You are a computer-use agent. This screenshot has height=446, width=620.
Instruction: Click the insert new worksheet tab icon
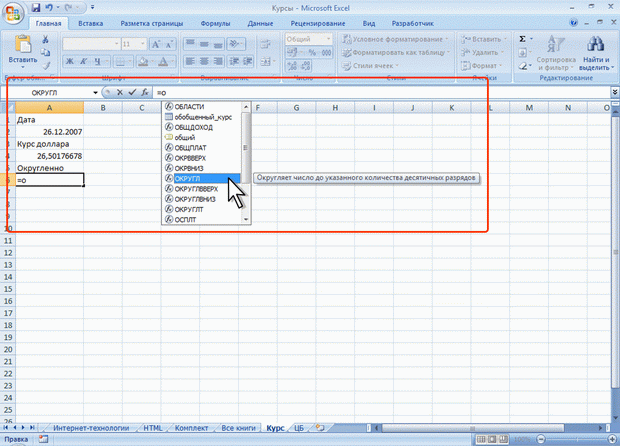(x=318, y=427)
